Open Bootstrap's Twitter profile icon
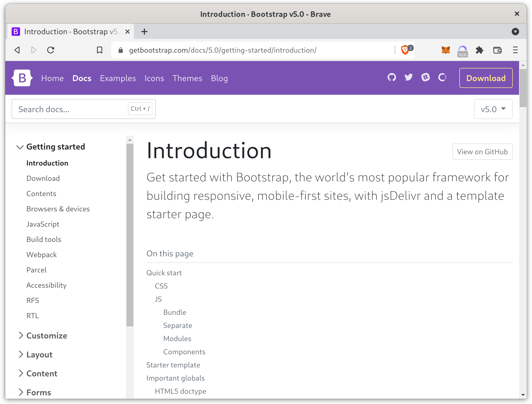The image size is (532, 404). click(x=408, y=78)
